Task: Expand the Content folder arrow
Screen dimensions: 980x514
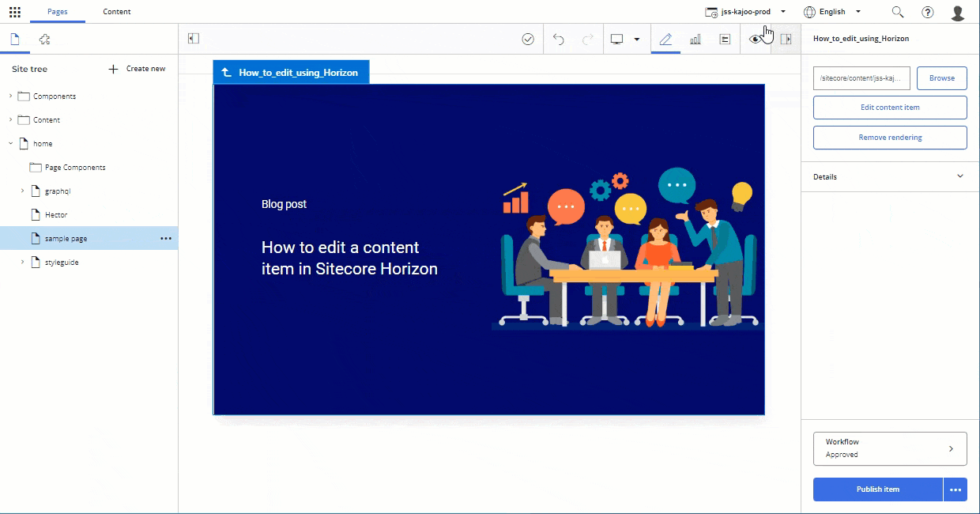Action: 10,119
